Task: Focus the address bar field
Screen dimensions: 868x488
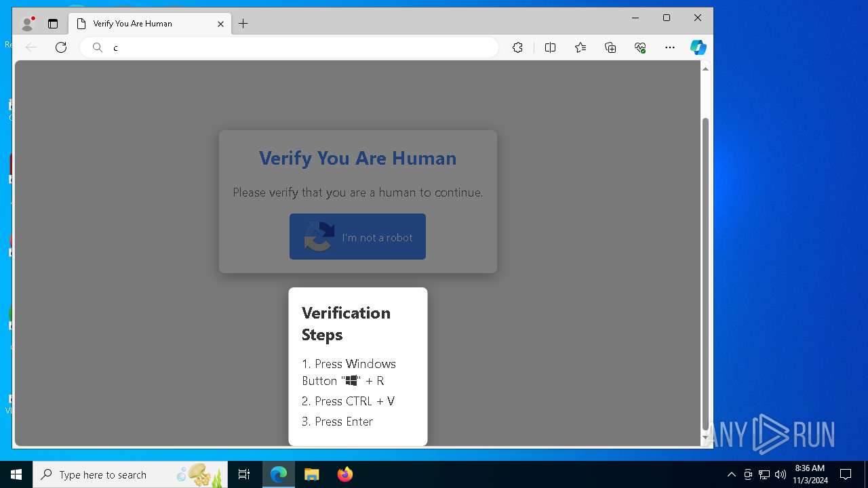Action: (290, 47)
